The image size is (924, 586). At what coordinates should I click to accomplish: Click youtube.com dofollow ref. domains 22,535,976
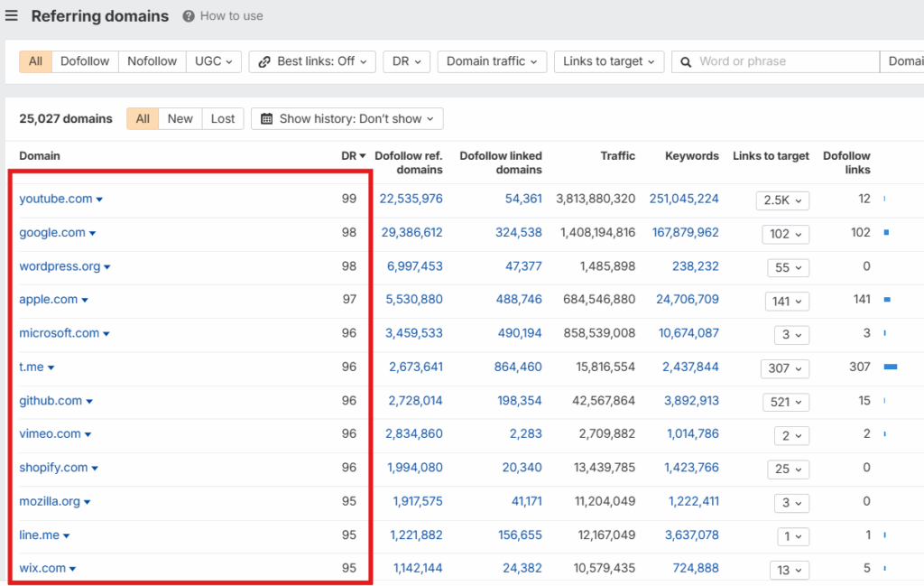point(411,199)
